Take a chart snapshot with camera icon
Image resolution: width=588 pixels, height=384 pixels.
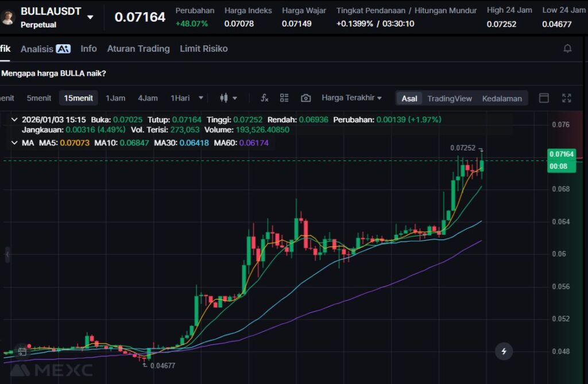pos(305,98)
